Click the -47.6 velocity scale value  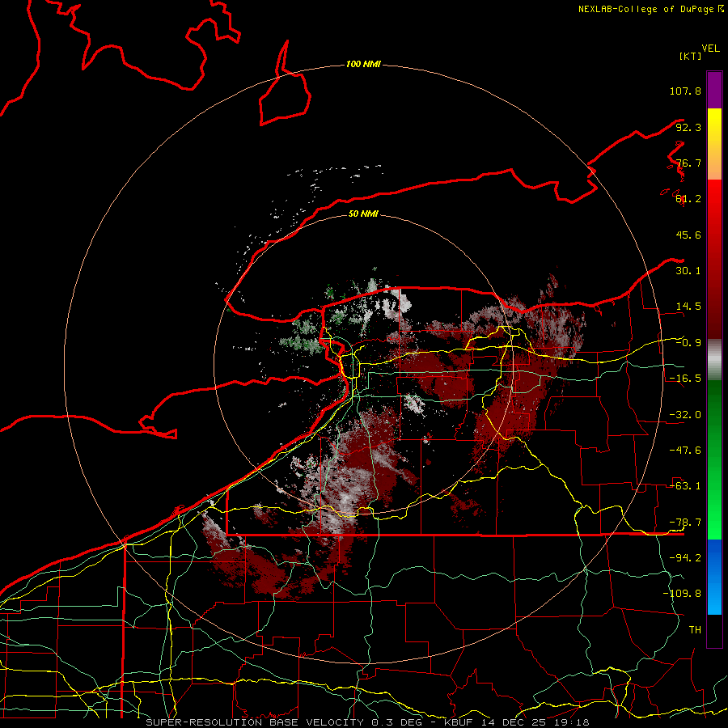pyautogui.click(x=685, y=451)
